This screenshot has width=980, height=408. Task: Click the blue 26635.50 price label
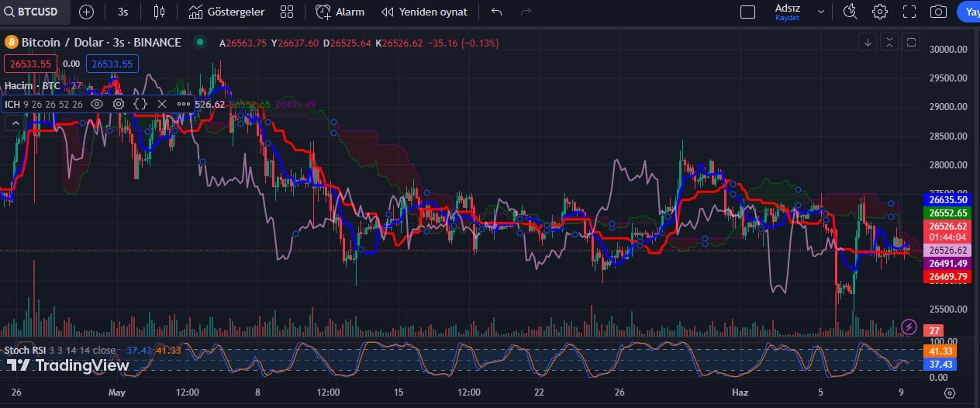(x=949, y=199)
